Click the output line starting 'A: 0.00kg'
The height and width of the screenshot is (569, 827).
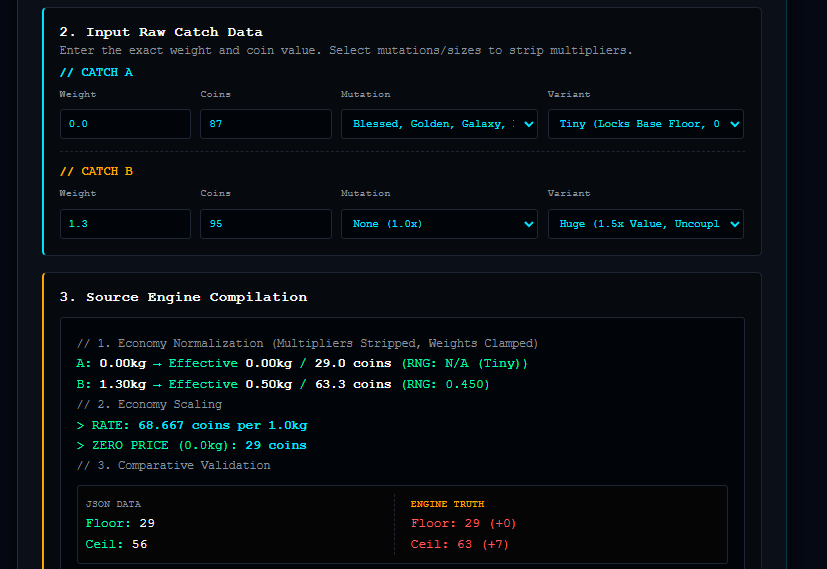tap(302, 363)
